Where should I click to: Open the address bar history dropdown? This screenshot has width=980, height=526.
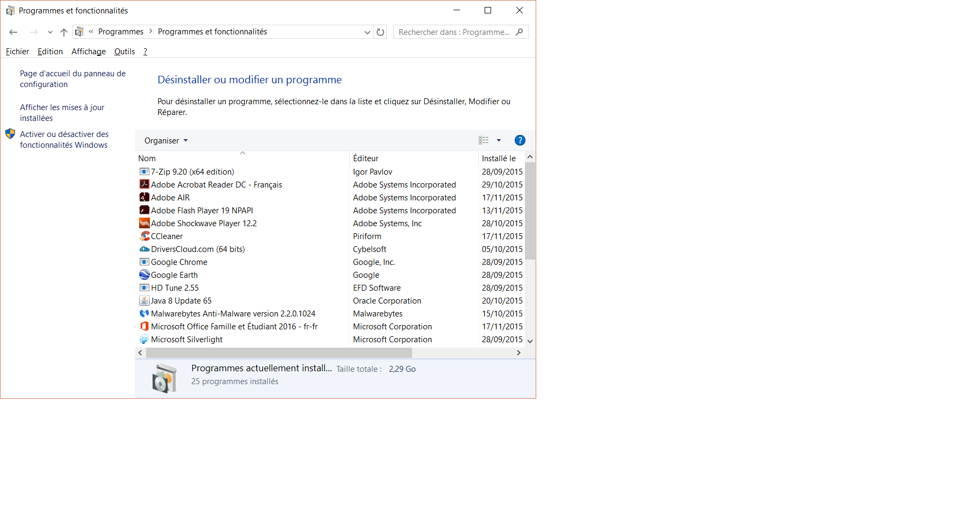[x=367, y=32]
